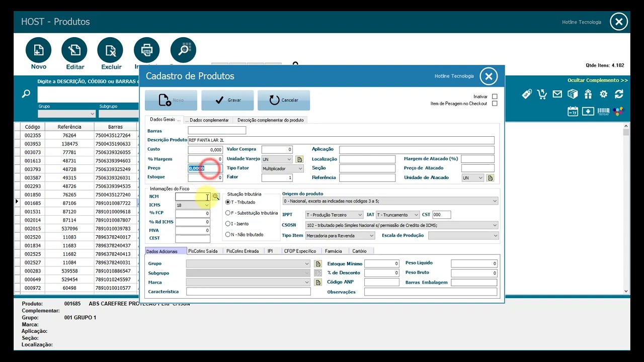This screenshot has width=644, height=362.
Task: Click the Descrição Produto input field
Action: (x=341, y=140)
